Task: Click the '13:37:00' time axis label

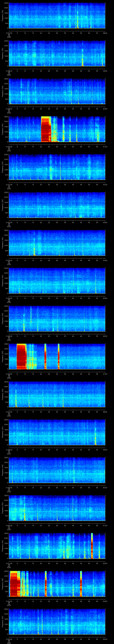Action: coord(9,33)
